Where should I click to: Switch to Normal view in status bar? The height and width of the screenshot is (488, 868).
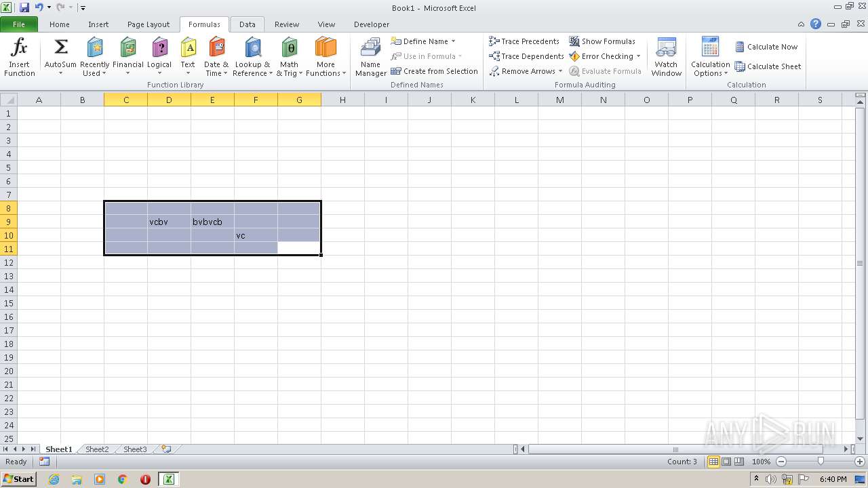713,462
